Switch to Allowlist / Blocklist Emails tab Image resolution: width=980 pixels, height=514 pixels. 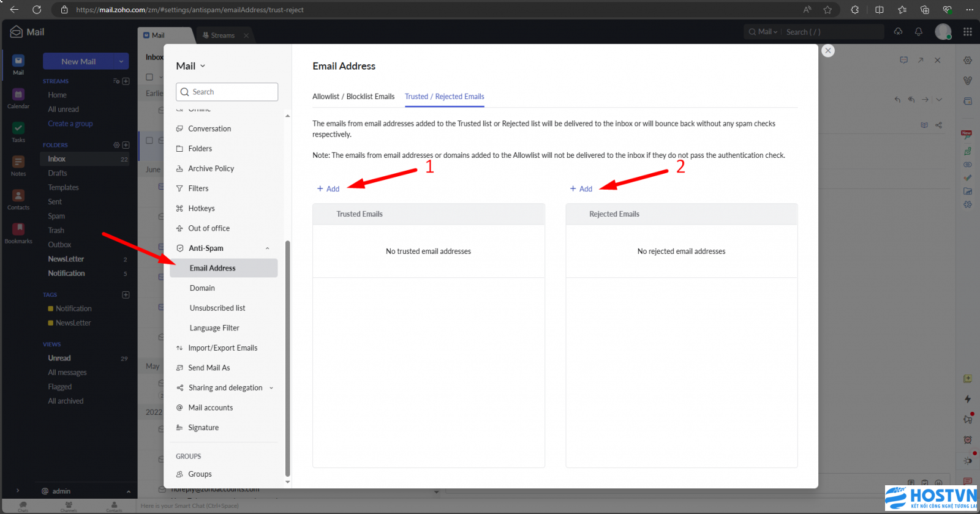[x=353, y=97]
